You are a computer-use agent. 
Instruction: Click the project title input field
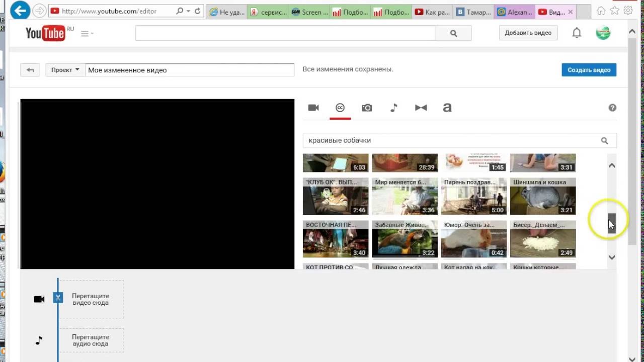click(190, 70)
